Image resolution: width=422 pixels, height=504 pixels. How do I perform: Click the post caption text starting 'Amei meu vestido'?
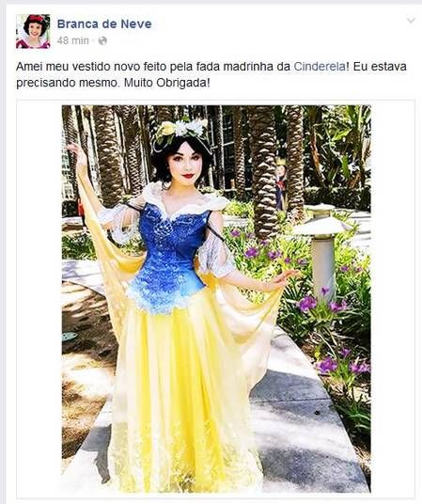211,74
